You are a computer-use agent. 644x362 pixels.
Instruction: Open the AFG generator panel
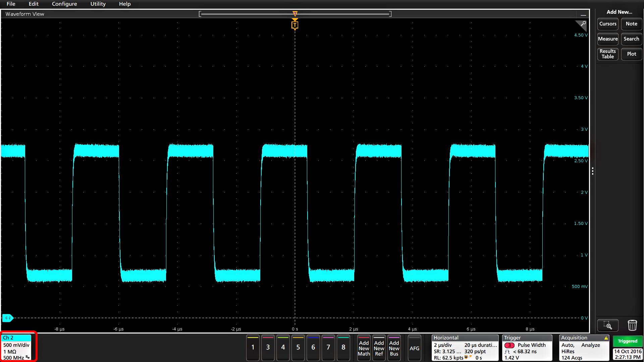pyautogui.click(x=415, y=348)
